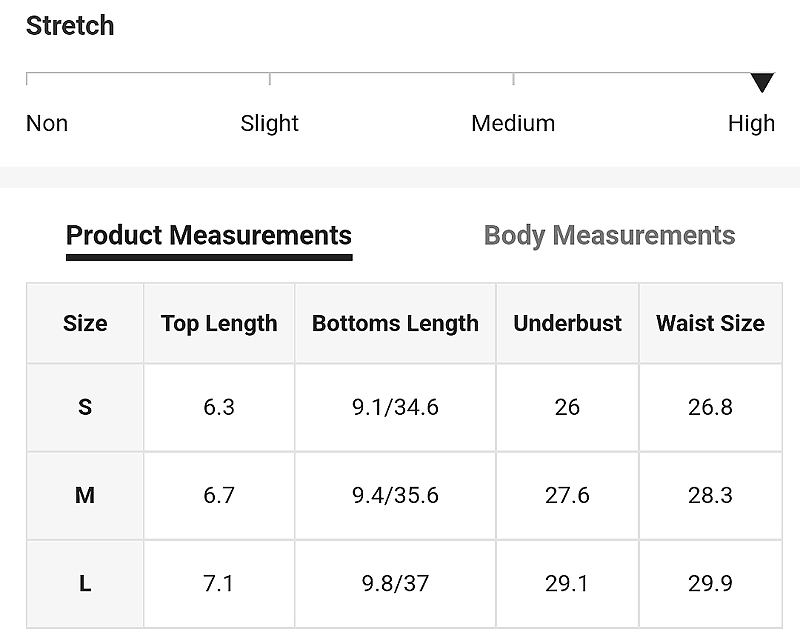Click the Size column header
This screenshot has width=800, height=632.
[x=85, y=323]
